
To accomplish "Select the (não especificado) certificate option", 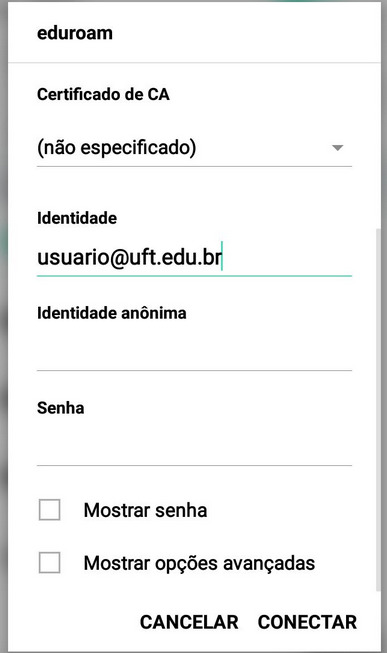I will (117, 147).
